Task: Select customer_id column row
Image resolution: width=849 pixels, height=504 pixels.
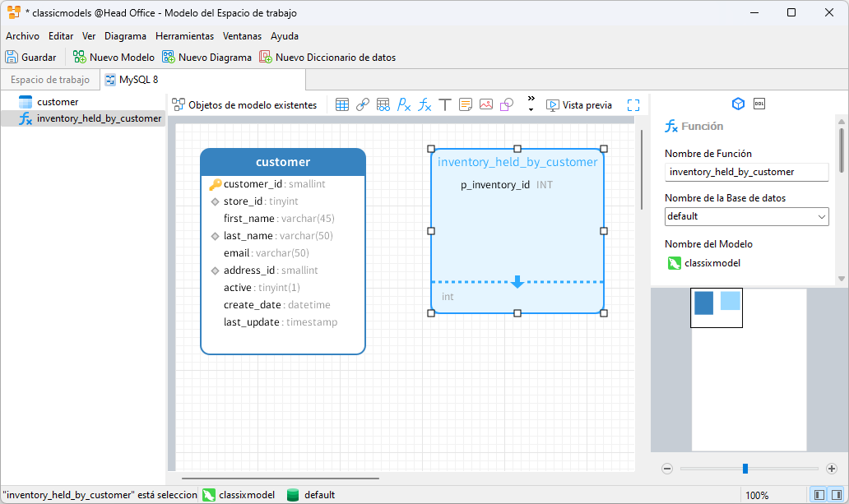Action: (283, 184)
